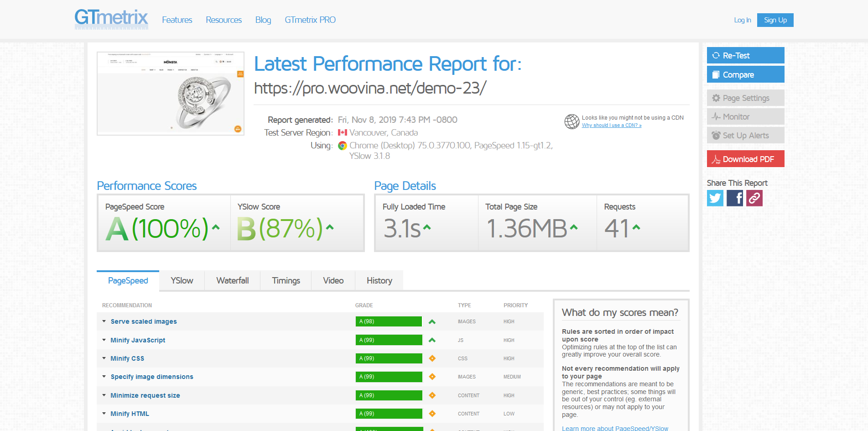Open Blog in top navigation
This screenshot has width=868, height=431.
[x=263, y=20]
